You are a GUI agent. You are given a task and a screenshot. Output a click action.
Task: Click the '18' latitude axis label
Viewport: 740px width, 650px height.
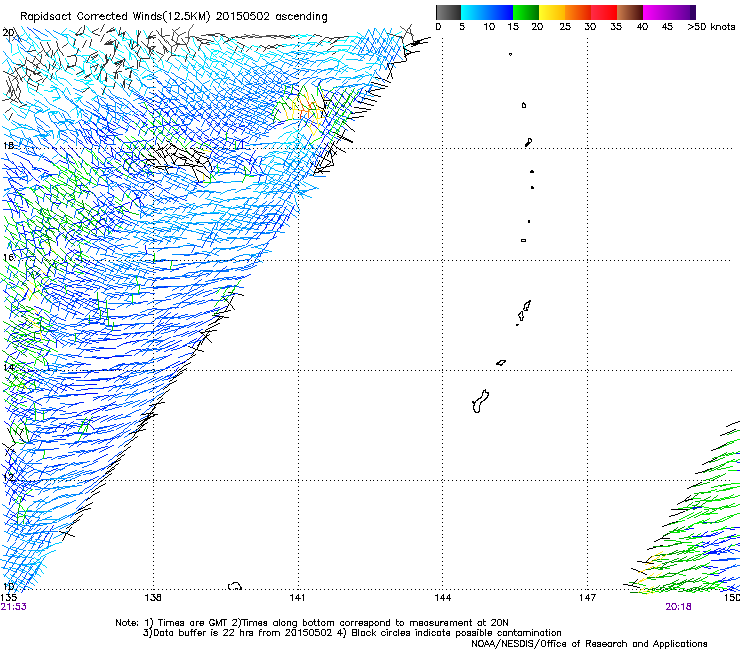click(8, 145)
